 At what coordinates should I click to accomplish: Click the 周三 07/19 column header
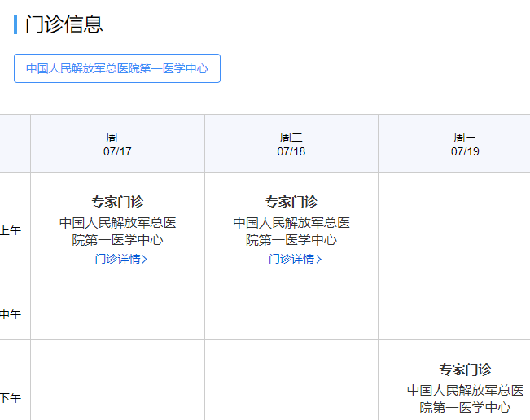tap(465, 144)
